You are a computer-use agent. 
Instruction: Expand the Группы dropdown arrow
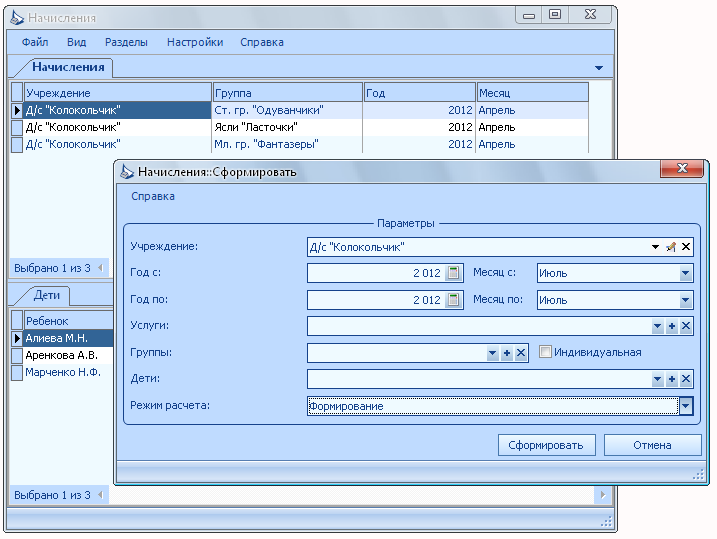[x=492, y=353]
